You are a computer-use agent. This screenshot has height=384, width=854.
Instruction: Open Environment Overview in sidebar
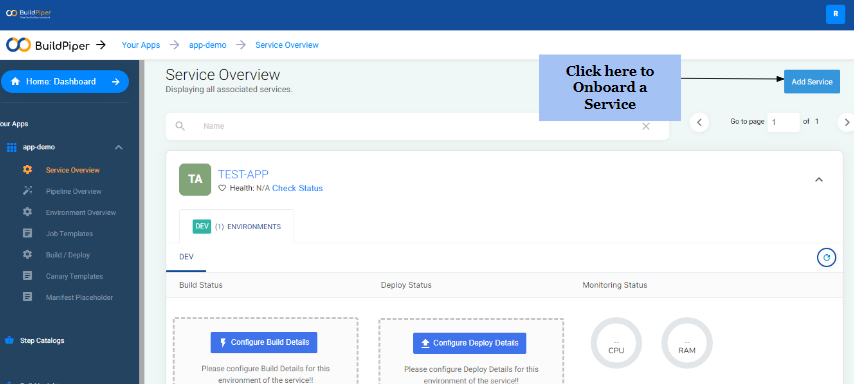[81, 212]
